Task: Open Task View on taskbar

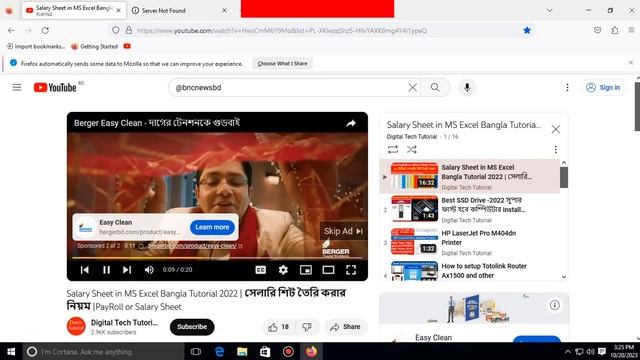Action: 196,351
